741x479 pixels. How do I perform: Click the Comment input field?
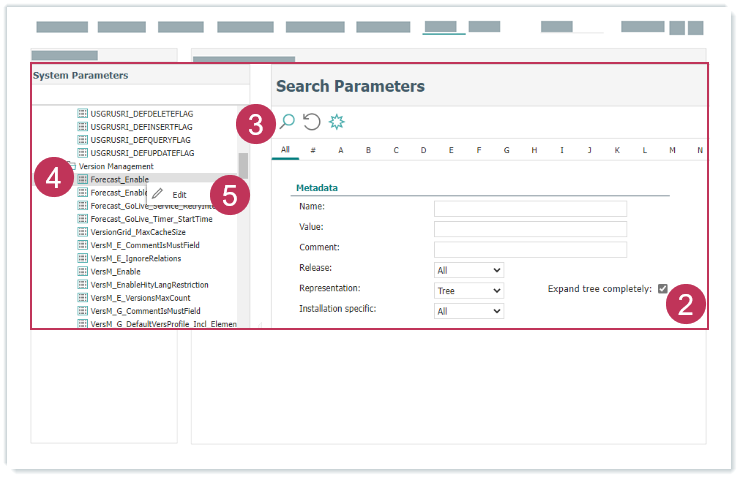click(530, 249)
